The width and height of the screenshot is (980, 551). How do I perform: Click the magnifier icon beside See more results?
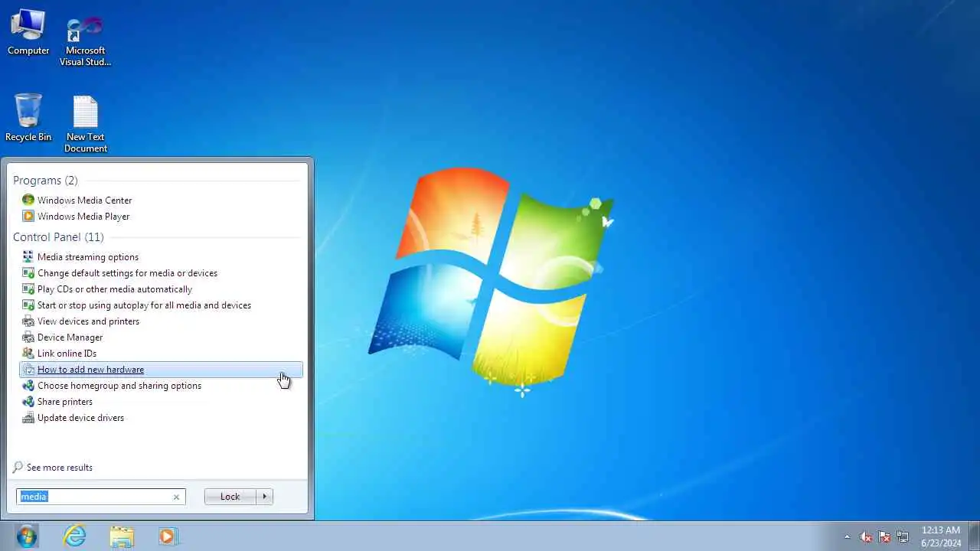pos(18,468)
